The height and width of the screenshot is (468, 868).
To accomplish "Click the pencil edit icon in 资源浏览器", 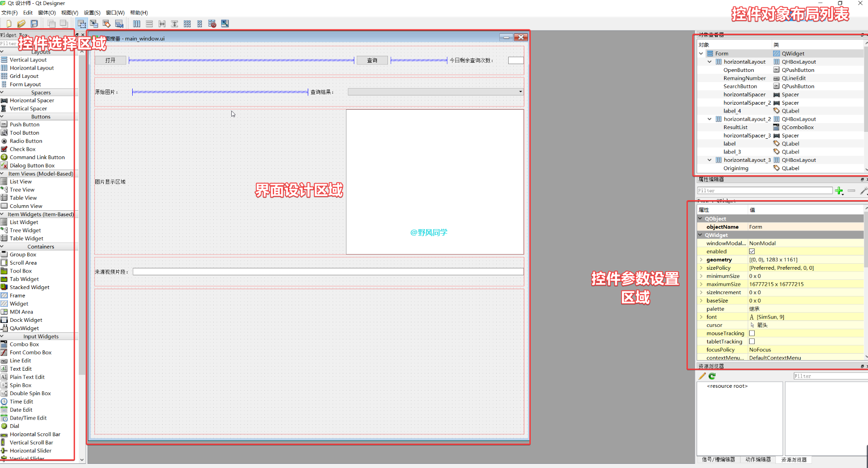I will (x=702, y=376).
